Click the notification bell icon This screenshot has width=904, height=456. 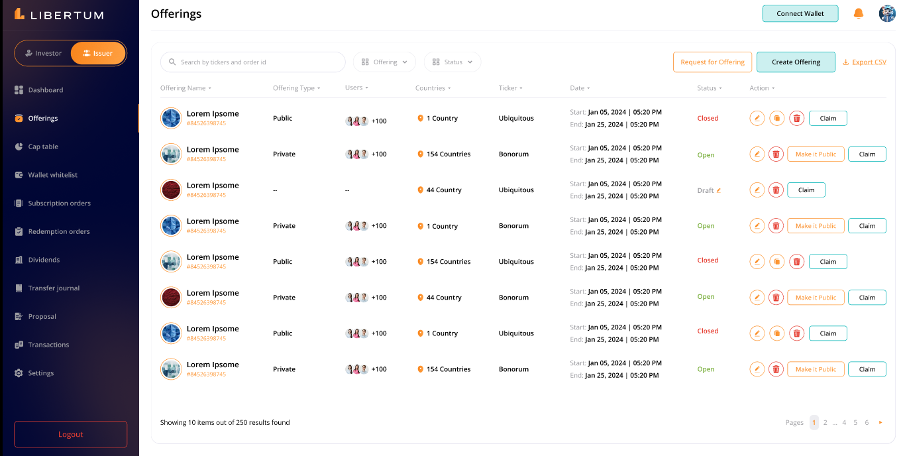pyautogui.click(x=858, y=14)
